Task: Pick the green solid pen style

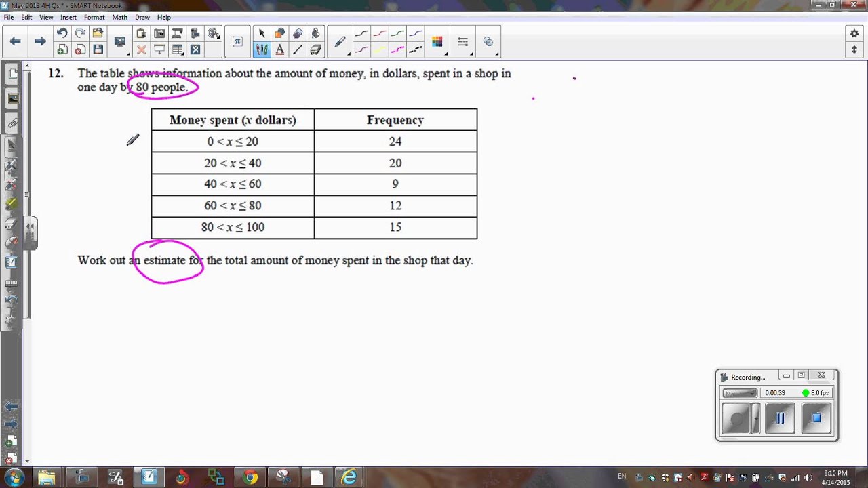Action: point(397,33)
